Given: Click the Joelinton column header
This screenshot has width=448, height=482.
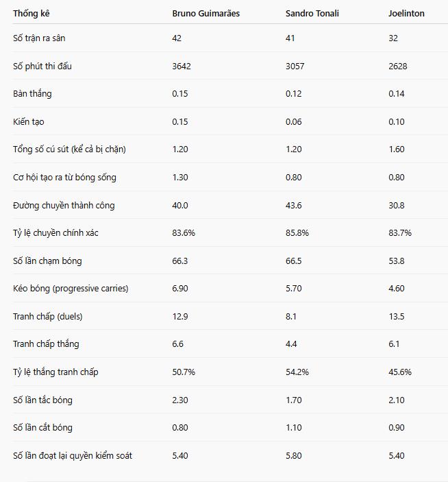Looking at the screenshot, I should pos(406,13).
